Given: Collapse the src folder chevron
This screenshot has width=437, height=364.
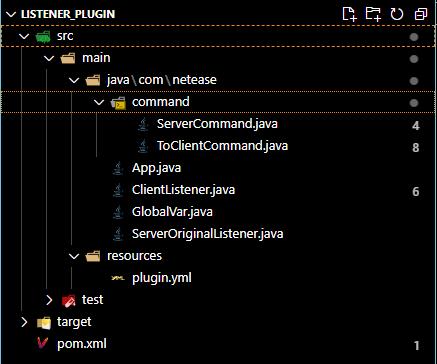Looking at the screenshot, I should [24, 36].
